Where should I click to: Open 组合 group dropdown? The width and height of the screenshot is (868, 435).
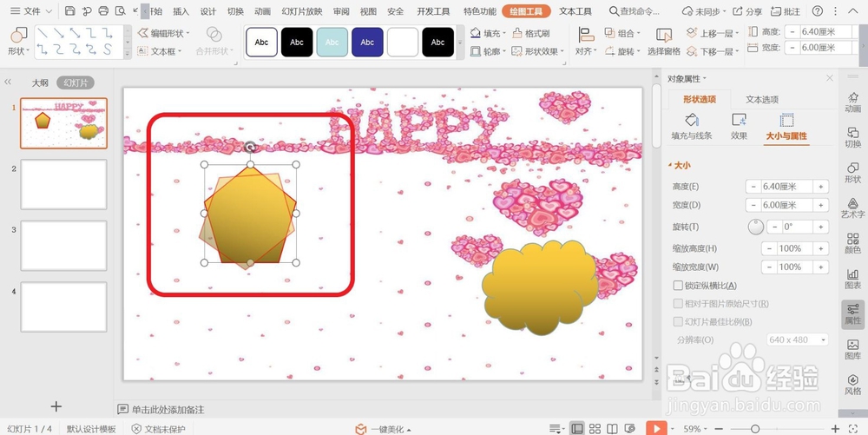pyautogui.click(x=622, y=33)
